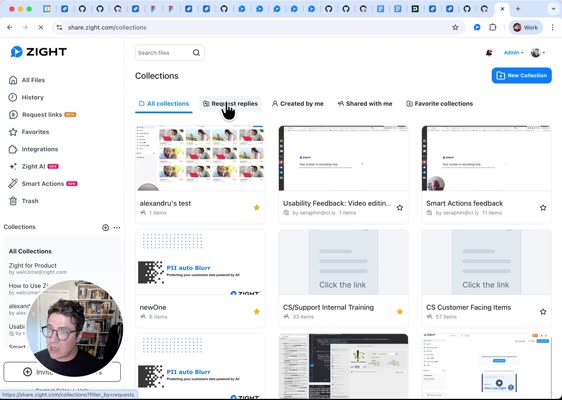Switch to Request replies tab
The height and width of the screenshot is (400, 562).
tap(230, 104)
